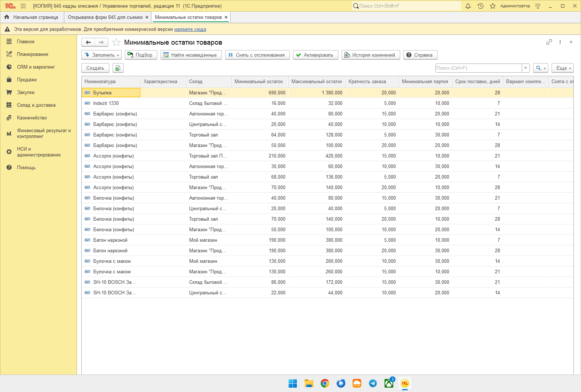Open Windows Start menu
The width and height of the screenshot is (581, 392).
coord(293,383)
